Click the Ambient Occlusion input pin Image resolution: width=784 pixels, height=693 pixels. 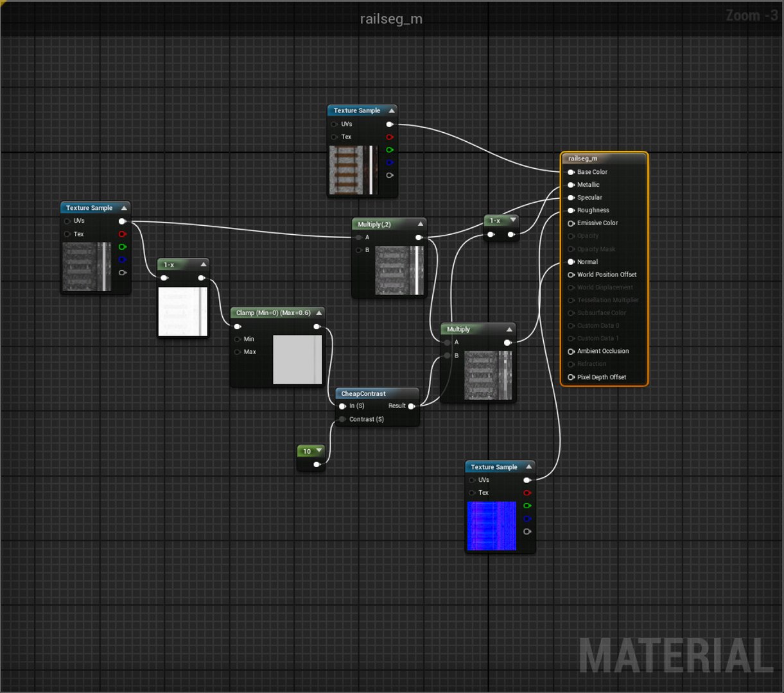point(571,352)
